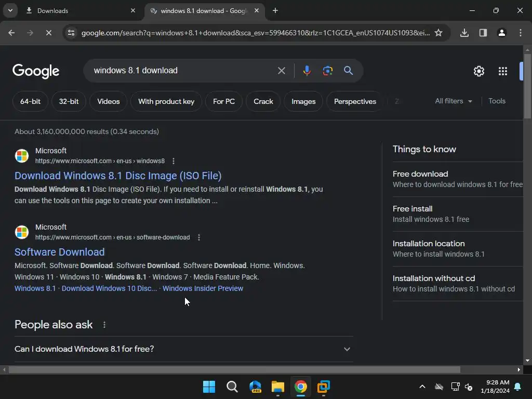Open Google apps grid
The height and width of the screenshot is (399, 532).
503,71
